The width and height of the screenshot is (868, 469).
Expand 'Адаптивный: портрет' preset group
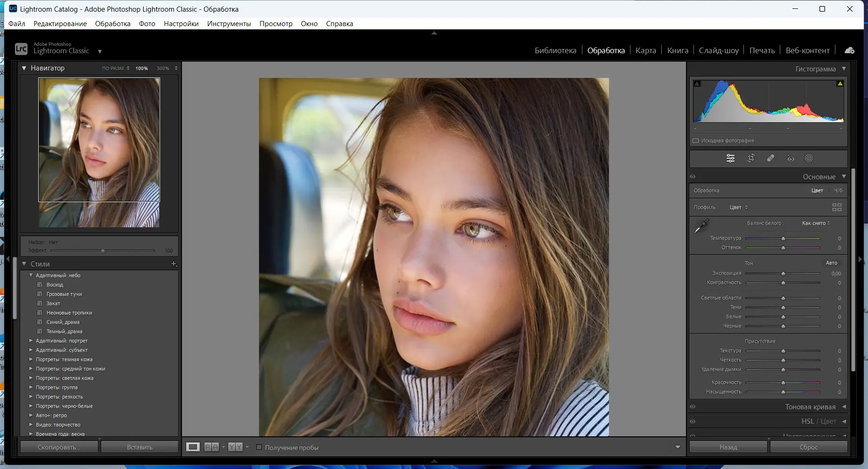[x=31, y=341]
